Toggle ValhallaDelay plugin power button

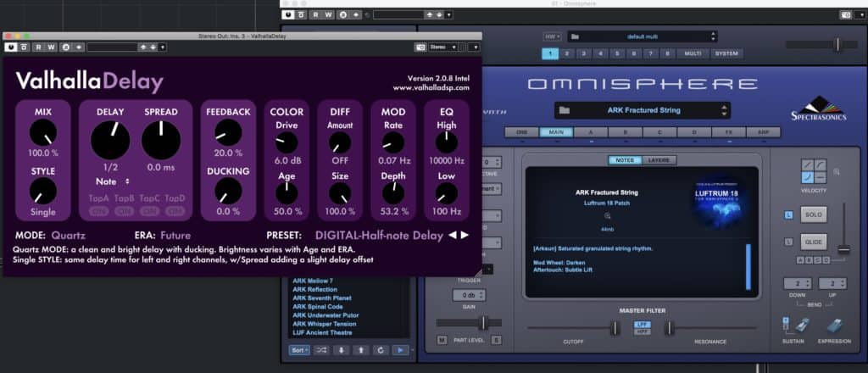10,47
